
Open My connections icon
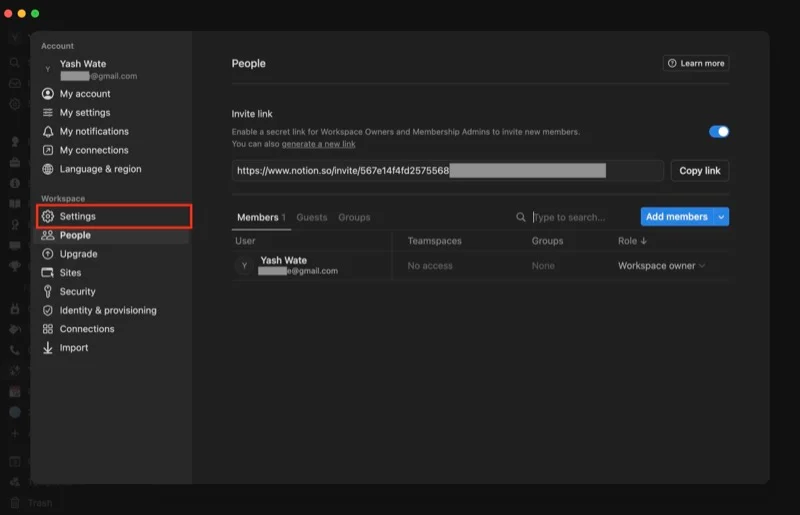[x=47, y=150]
